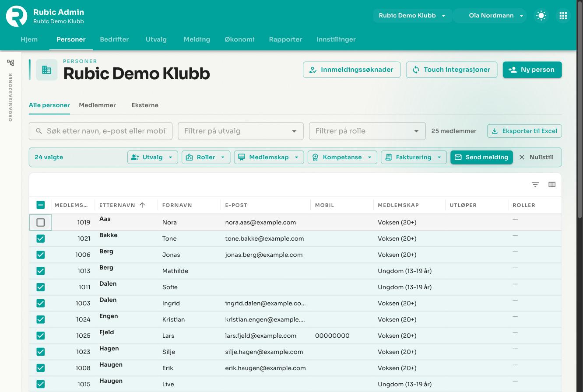Click the Rubic logo icon

coord(17,16)
